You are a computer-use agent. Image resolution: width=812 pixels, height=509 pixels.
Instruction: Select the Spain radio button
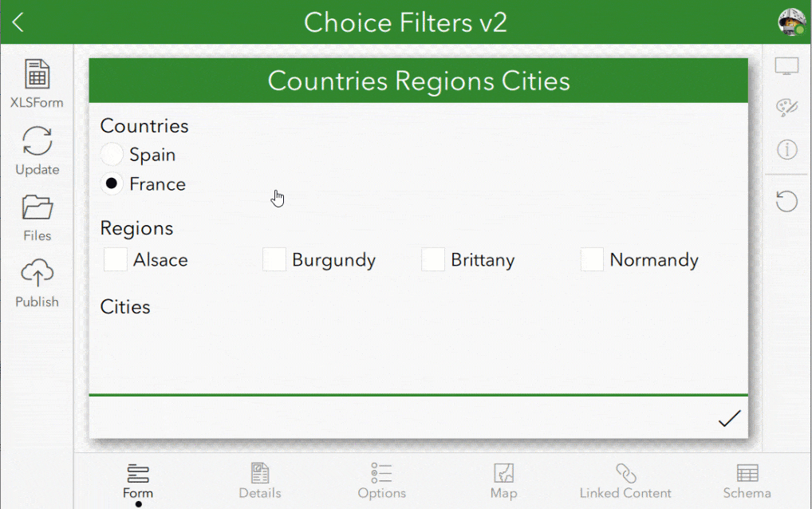tap(111, 154)
